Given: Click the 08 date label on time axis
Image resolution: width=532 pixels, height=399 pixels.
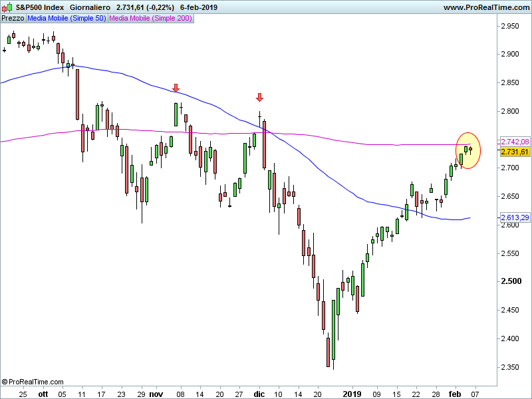Looking at the screenshot, I should (x=180, y=394).
